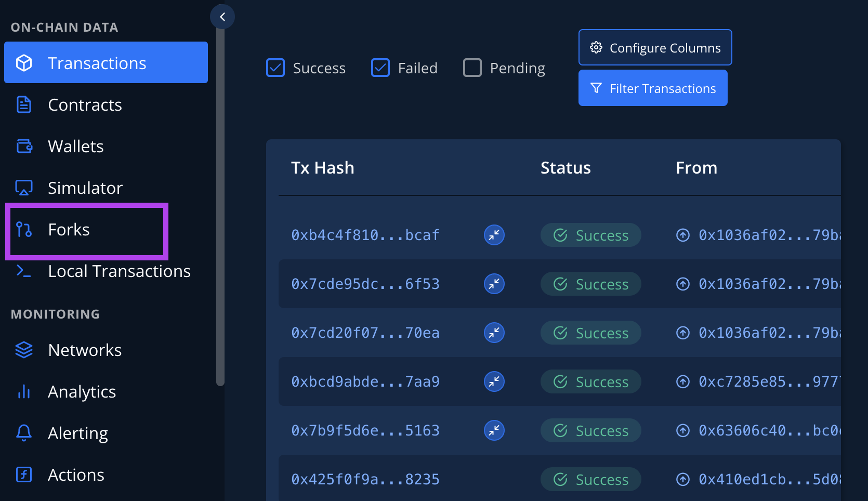
Task: Click the Simulator screen icon
Action: 24,188
